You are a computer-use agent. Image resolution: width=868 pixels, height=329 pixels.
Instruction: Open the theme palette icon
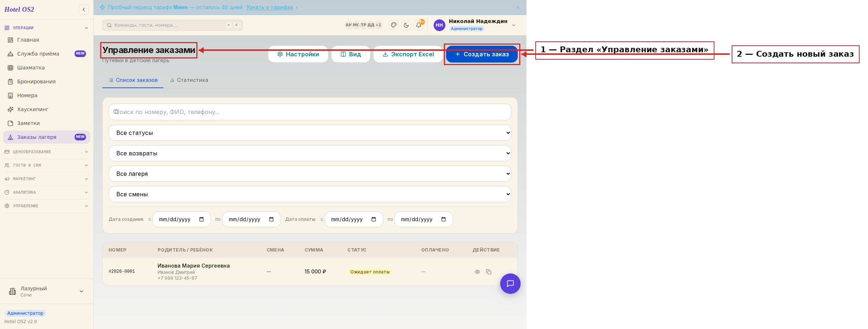(x=394, y=25)
